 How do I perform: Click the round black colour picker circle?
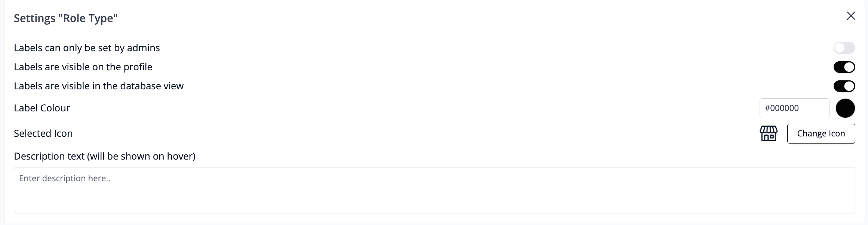coord(845,108)
